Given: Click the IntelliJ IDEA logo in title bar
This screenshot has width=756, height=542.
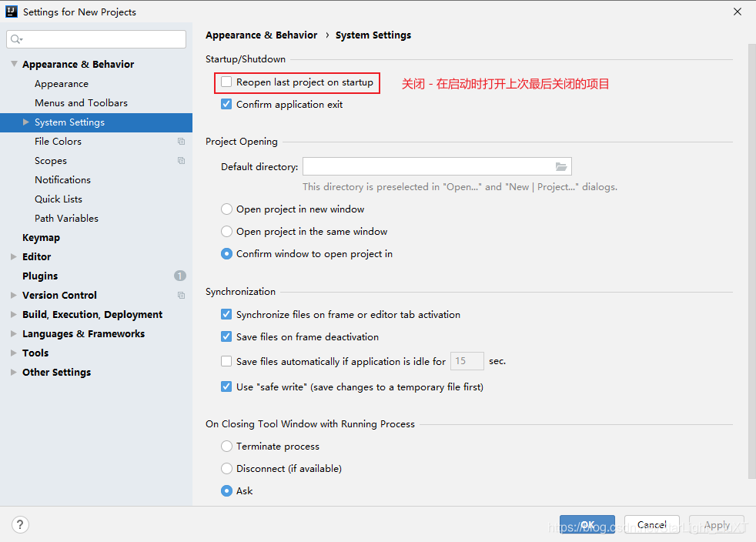Looking at the screenshot, I should tap(12, 12).
